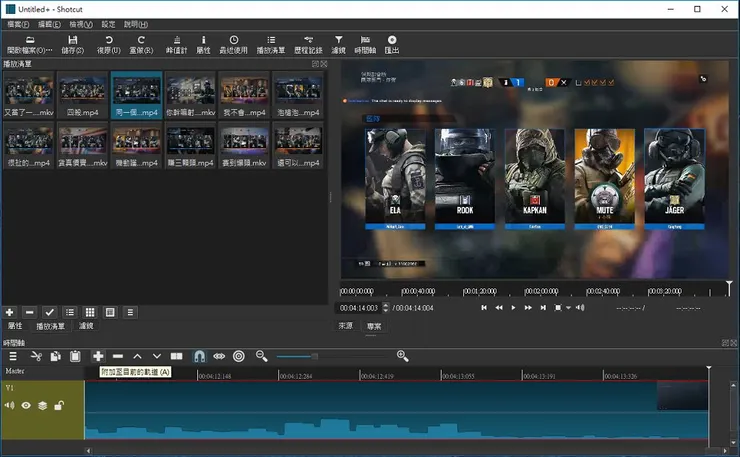Toggle timeline snapping magnet

(199, 356)
